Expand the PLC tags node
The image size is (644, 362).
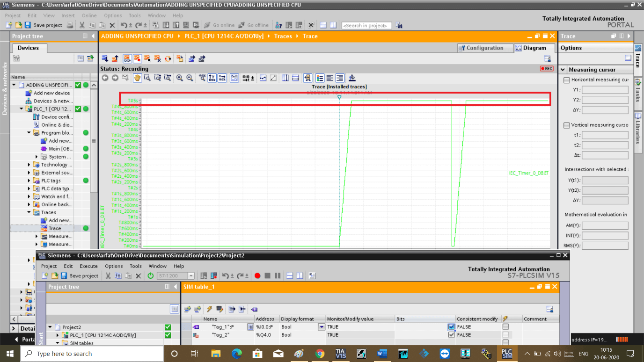(29, 181)
